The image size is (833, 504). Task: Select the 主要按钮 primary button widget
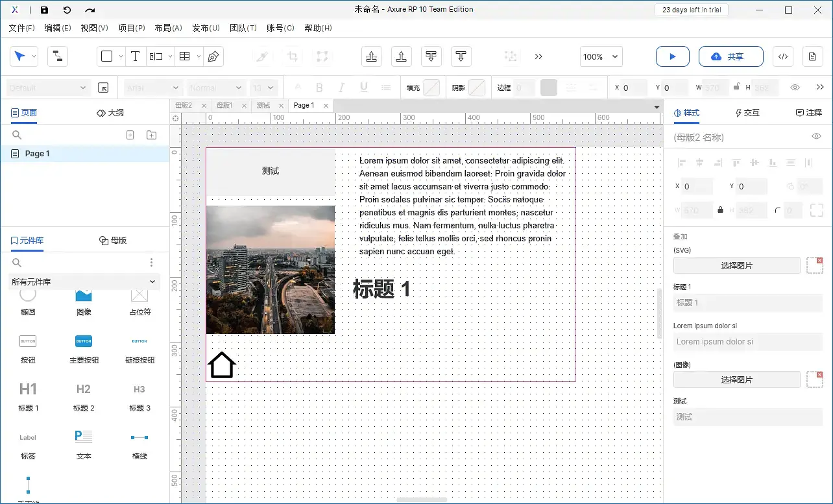coord(84,348)
